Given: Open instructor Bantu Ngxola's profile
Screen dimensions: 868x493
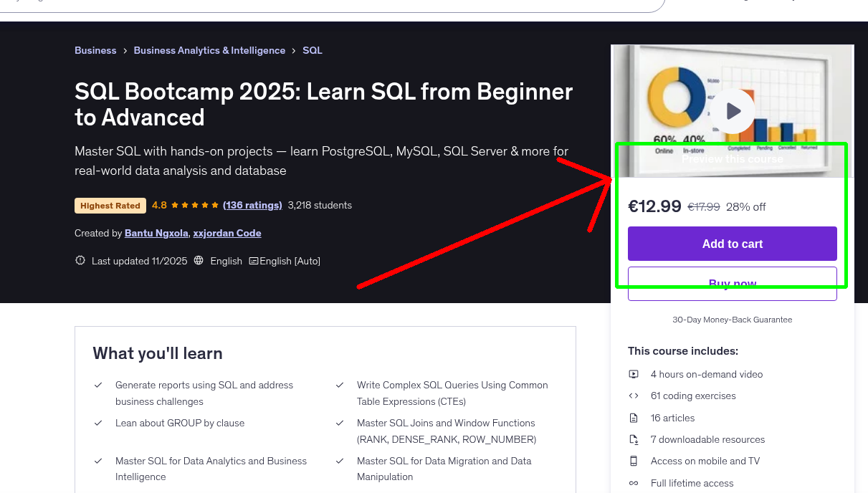Looking at the screenshot, I should click(156, 233).
